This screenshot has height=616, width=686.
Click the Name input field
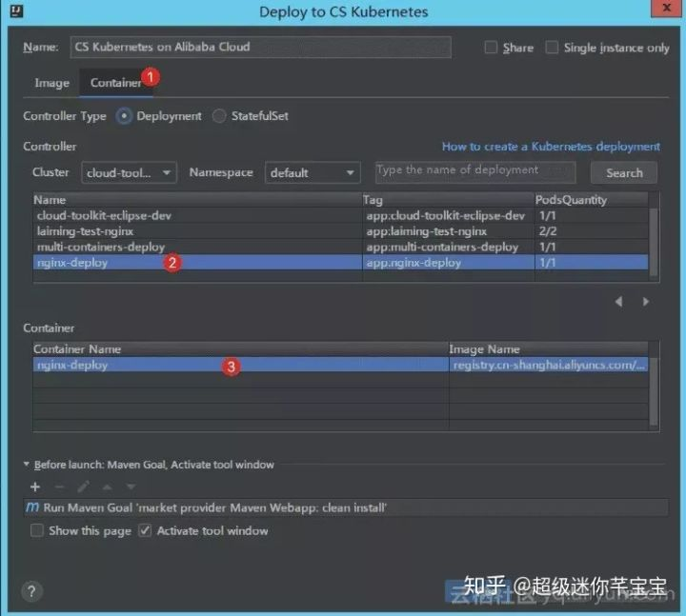tap(260, 48)
